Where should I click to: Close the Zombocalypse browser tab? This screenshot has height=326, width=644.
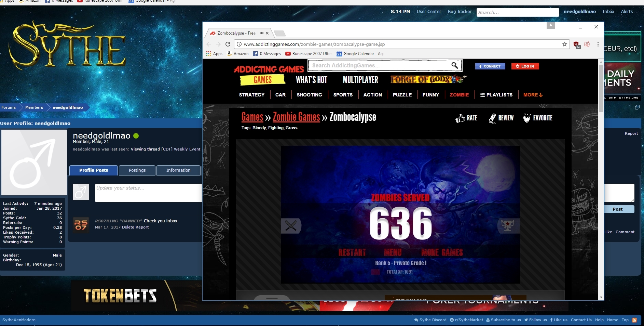267,33
